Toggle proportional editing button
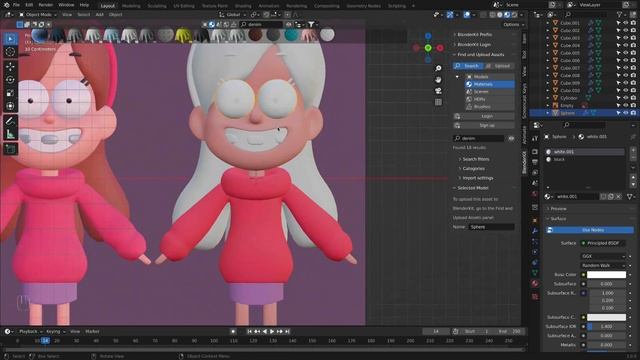 (287, 15)
